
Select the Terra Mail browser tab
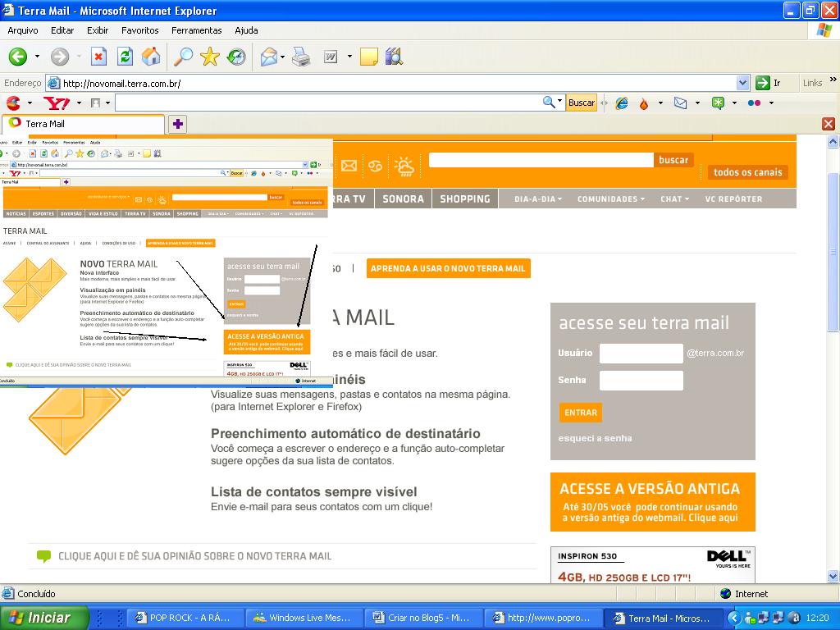[x=83, y=125]
